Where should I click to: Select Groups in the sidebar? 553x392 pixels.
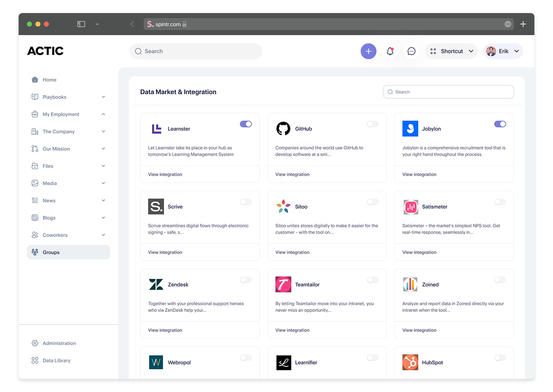pos(69,252)
